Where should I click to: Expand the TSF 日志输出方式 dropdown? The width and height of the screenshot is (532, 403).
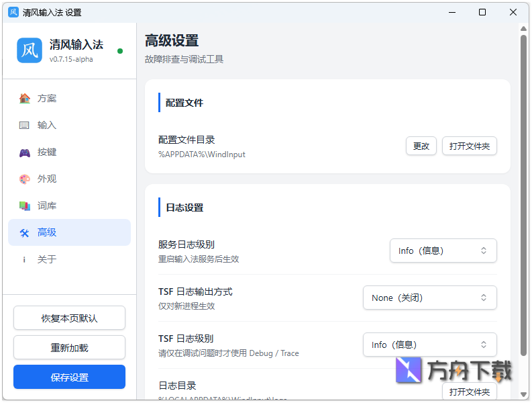coord(430,298)
